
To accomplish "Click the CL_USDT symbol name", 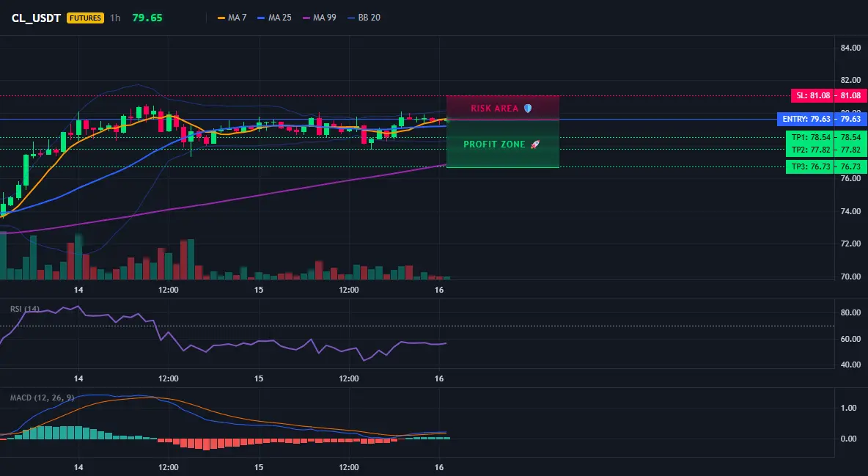I will pyautogui.click(x=36, y=18).
